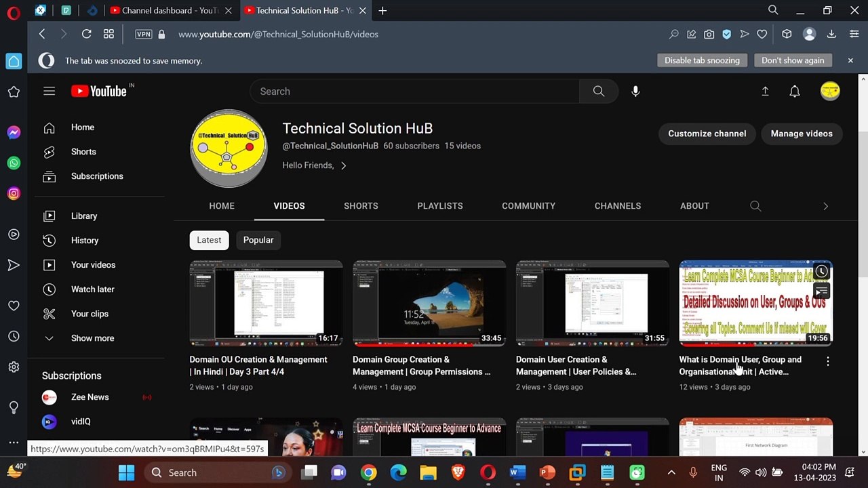Open the Opera main menu logo

14,12
